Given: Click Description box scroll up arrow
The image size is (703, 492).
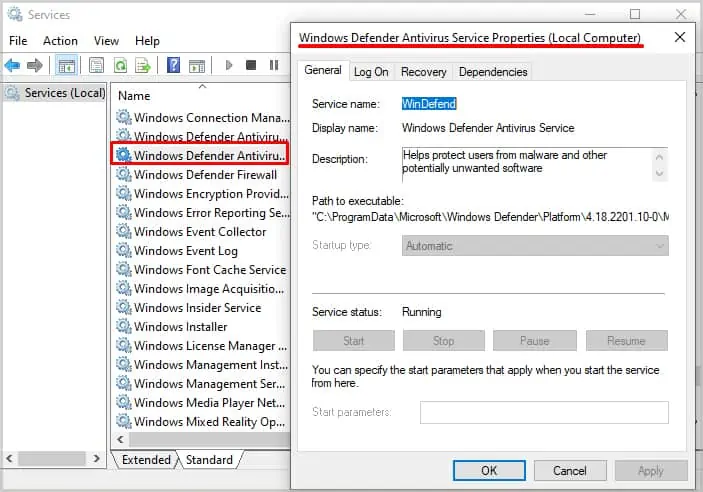Looking at the screenshot, I should 659,157.
